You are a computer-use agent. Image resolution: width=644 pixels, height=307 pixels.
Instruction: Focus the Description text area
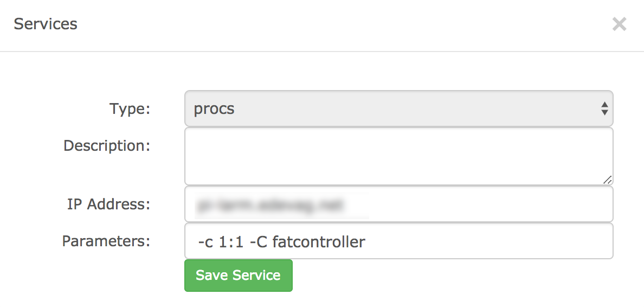coord(399,156)
